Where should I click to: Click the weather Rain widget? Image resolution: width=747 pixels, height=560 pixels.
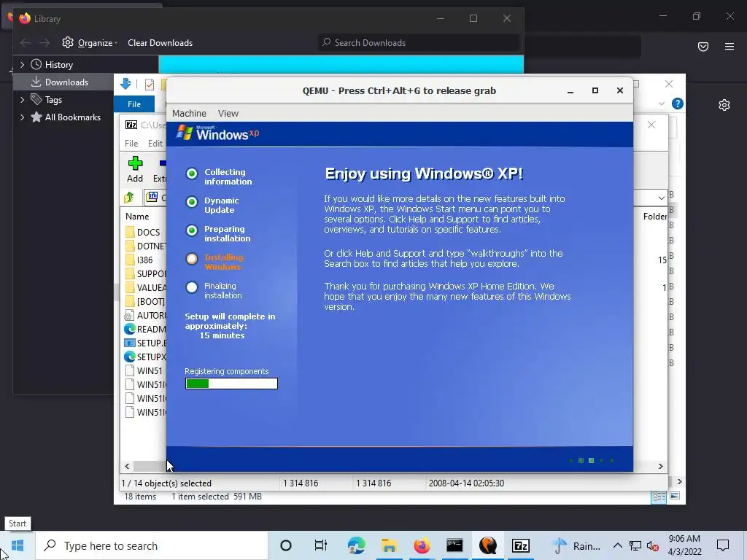tap(576, 545)
